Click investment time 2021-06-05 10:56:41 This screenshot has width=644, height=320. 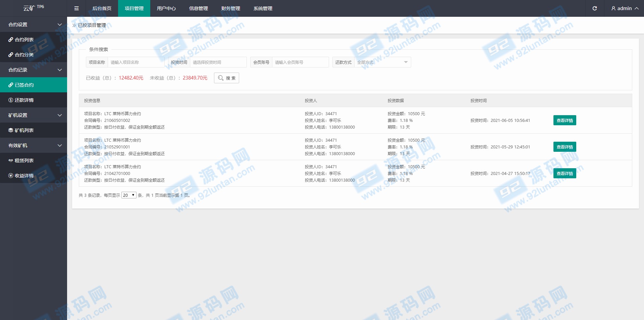510,120
